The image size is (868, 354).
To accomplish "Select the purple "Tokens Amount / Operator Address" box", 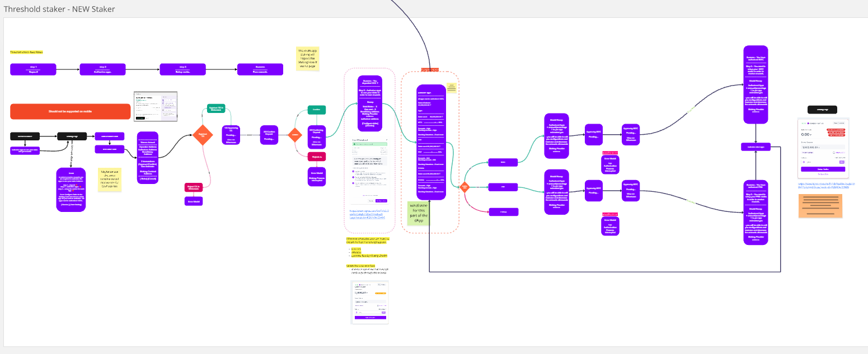I will click(148, 158).
